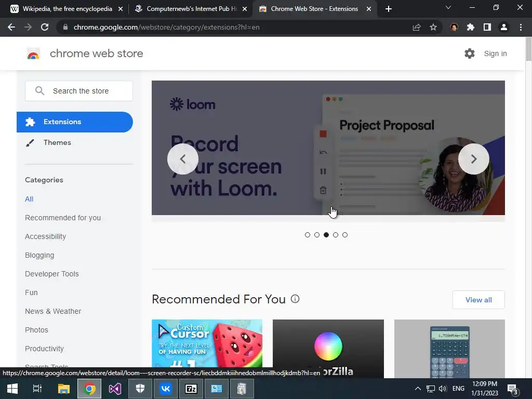Select the first carousel dot
Screen dimensions: 532x399
click(308, 235)
